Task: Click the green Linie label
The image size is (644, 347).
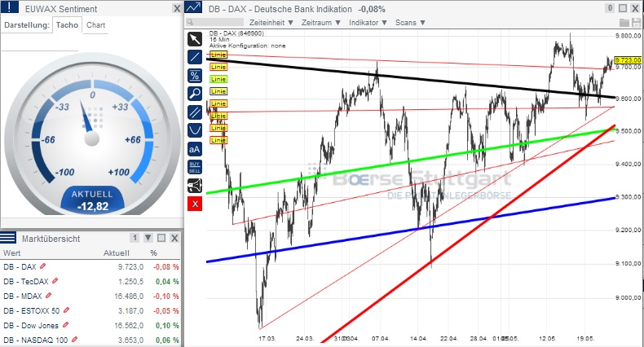Action: point(218,79)
